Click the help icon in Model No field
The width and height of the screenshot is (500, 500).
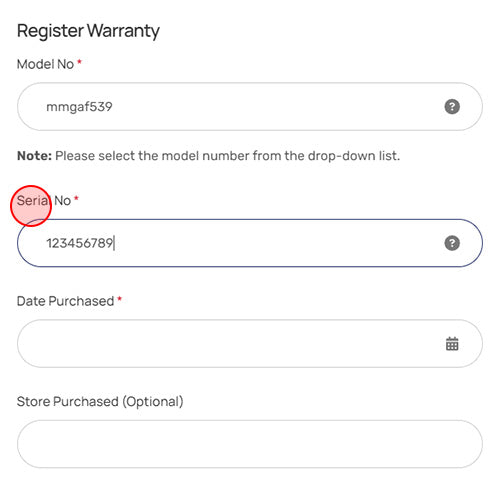click(452, 107)
